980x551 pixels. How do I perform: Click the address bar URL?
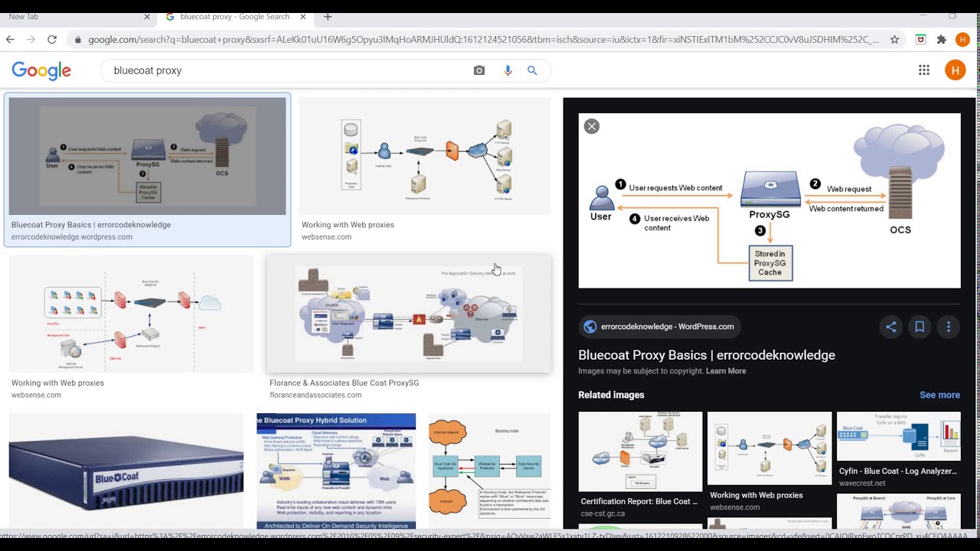pos(483,39)
